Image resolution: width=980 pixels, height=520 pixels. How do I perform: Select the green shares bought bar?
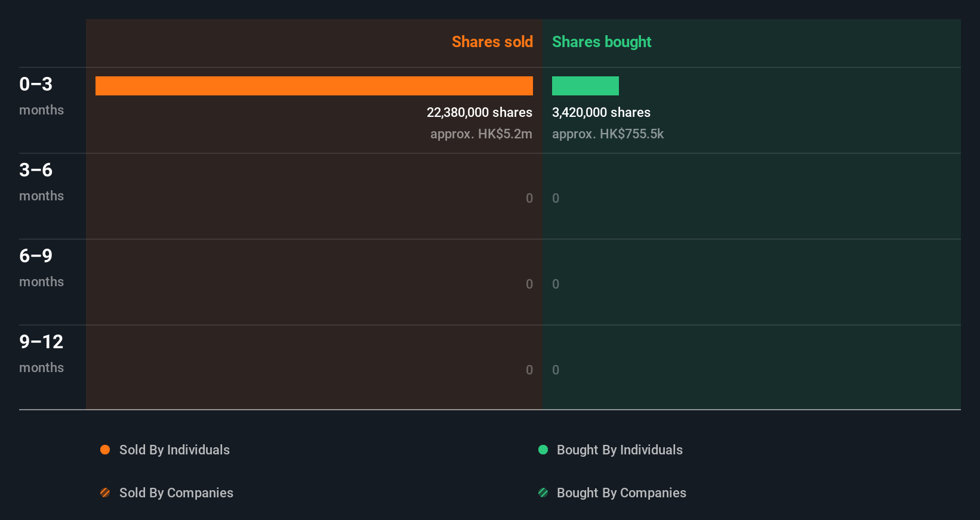click(585, 86)
